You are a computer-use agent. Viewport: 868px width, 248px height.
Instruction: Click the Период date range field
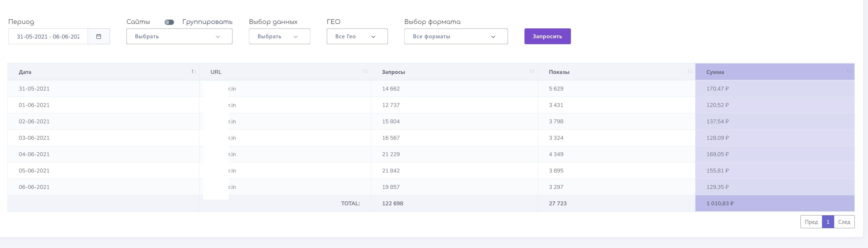pyautogui.click(x=48, y=36)
